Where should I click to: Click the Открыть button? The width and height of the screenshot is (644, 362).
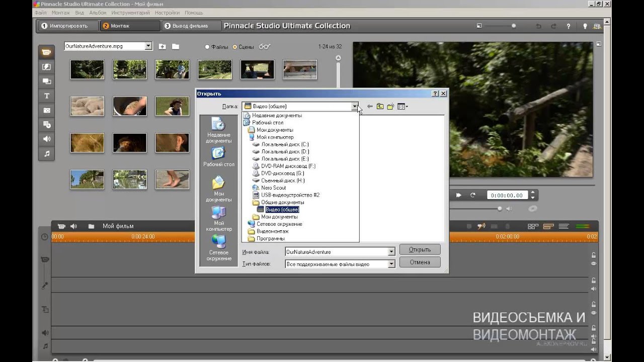tap(420, 249)
